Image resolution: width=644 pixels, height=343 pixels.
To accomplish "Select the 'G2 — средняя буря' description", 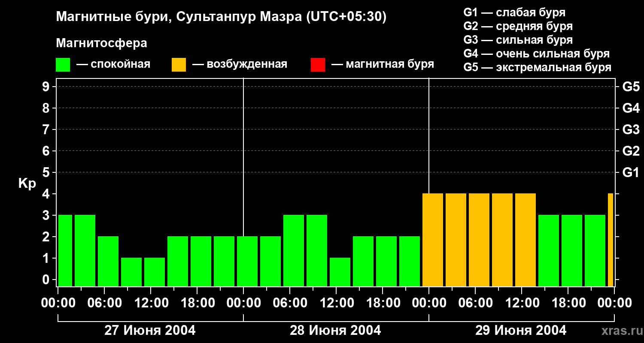I will (518, 26).
